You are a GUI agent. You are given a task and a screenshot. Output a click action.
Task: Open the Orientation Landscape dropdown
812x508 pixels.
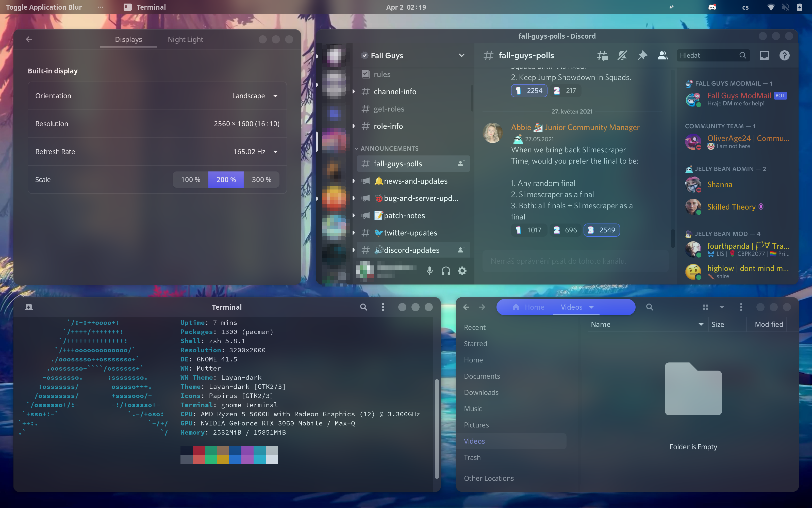click(255, 96)
